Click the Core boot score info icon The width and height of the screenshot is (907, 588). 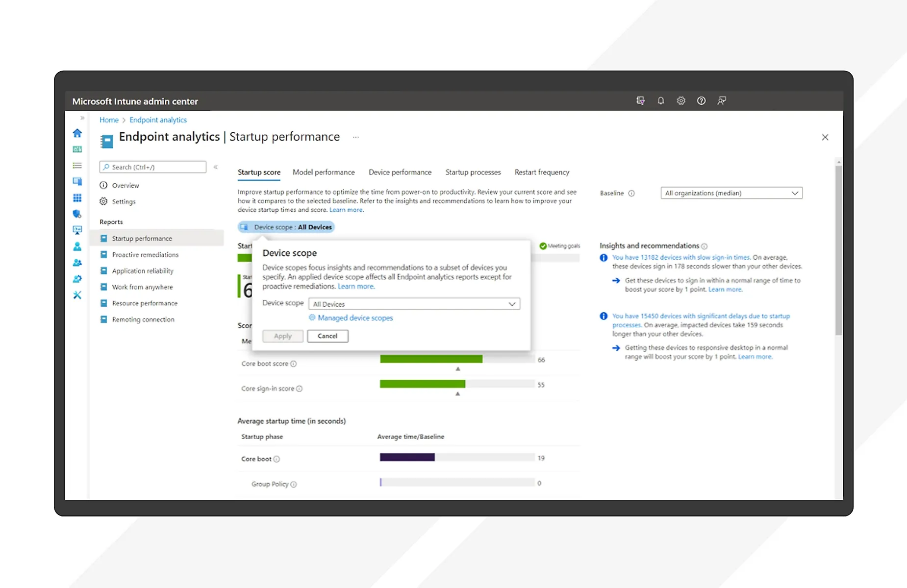(294, 364)
